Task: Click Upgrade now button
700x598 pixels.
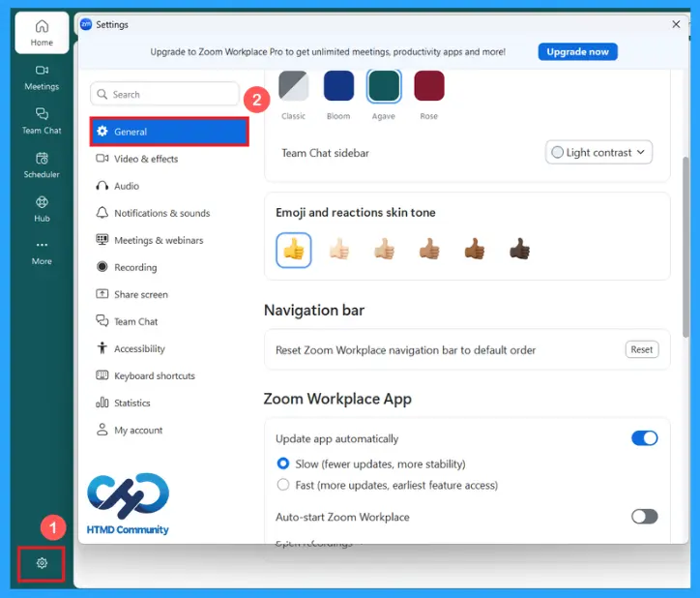Action: pos(577,52)
